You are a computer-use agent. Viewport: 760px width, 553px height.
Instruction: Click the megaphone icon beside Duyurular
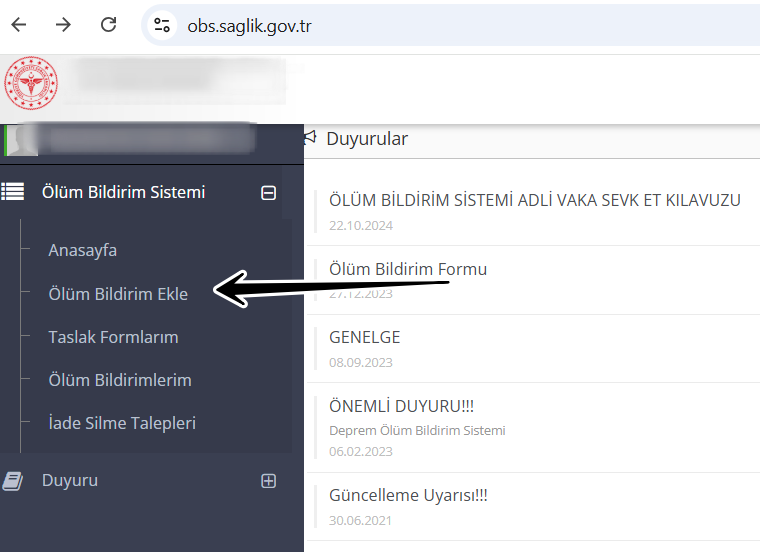[310, 138]
